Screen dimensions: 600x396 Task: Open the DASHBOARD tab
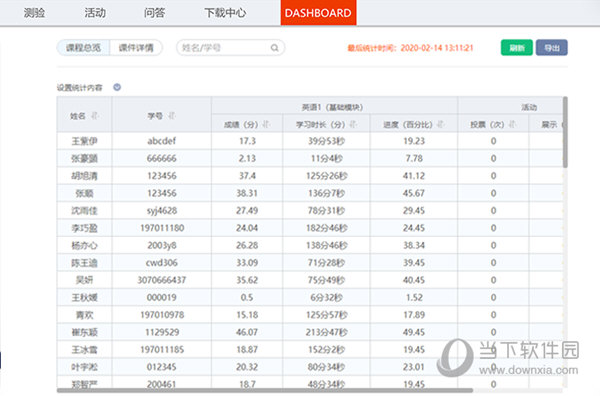tap(318, 13)
